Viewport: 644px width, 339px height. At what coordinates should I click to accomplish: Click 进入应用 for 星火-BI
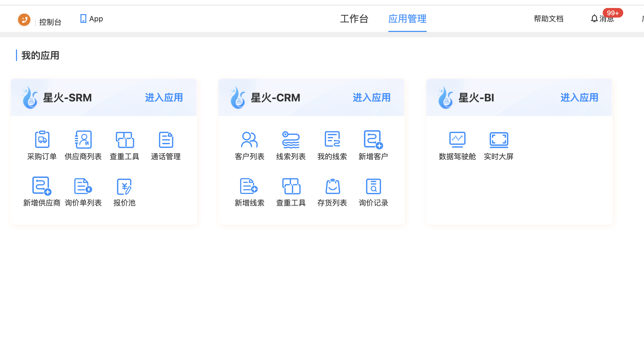(x=579, y=98)
